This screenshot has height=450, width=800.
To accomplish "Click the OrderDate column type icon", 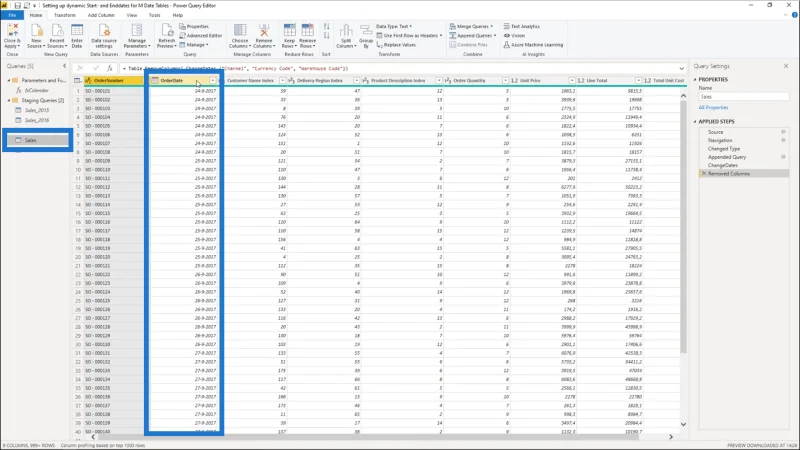I will click(155, 81).
